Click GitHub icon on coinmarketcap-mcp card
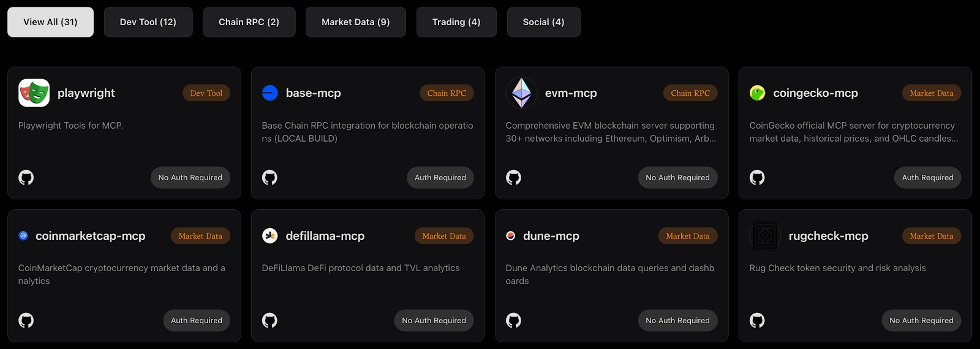 [x=26, y=320]
